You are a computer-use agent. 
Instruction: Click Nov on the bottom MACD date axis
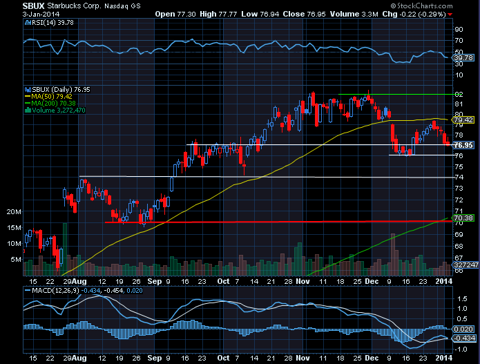click(303, 358)
